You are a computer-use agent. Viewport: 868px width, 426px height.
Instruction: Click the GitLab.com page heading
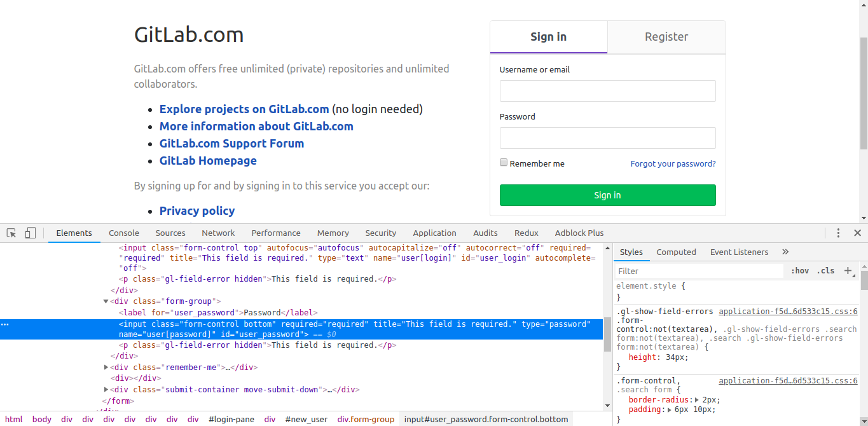(189, 34)
